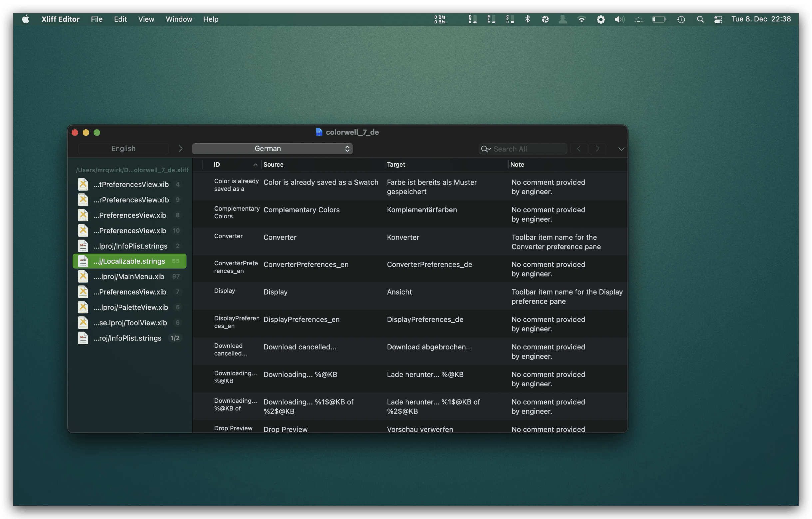Open the Xliff Editor app menu
The height and width of the screenshot is (519, 812).
pyautogui.click(x=60, y=19)
